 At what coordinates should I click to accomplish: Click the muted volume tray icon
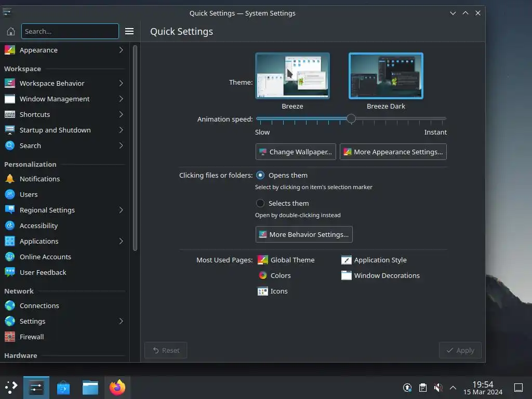click(438, 388)
